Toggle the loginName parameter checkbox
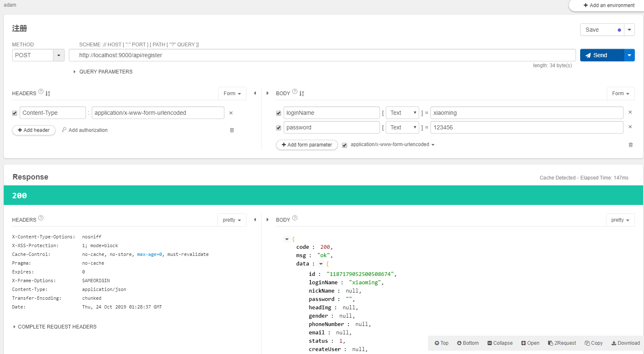 (279, 113)
